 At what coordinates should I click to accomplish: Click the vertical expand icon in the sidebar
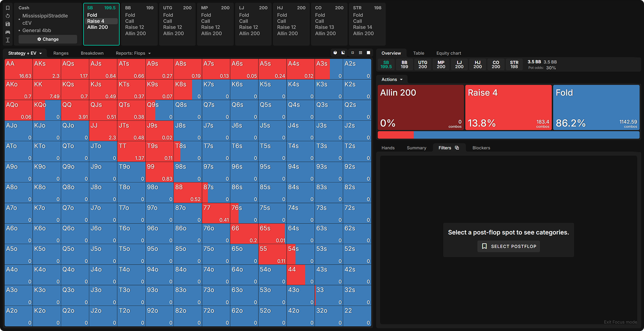8,40
